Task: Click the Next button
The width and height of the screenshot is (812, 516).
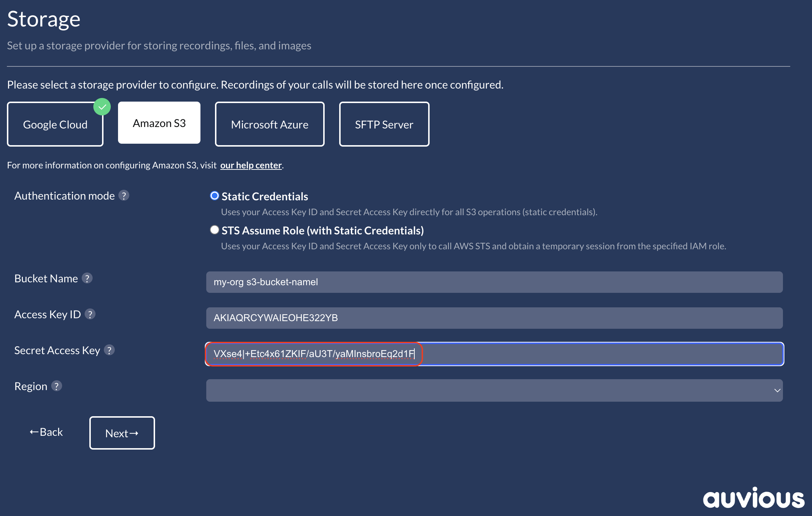Action: (x=122, y=433)
